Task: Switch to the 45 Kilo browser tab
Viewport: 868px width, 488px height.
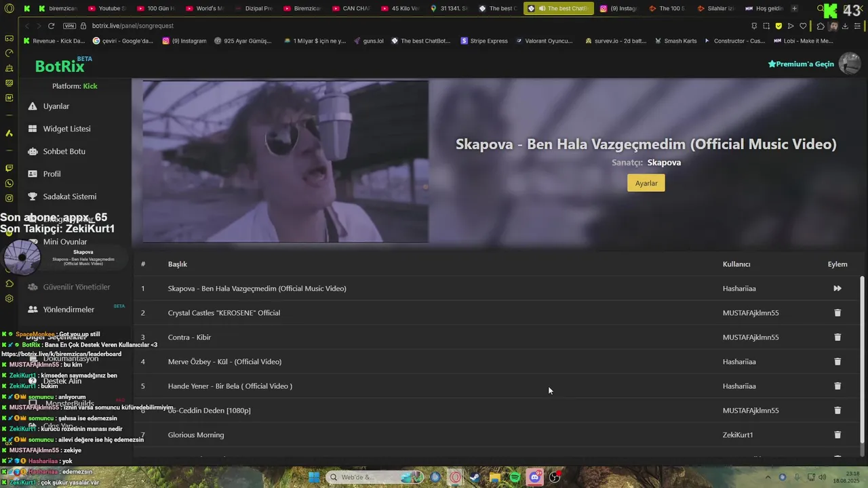Action: click(399, 8)
